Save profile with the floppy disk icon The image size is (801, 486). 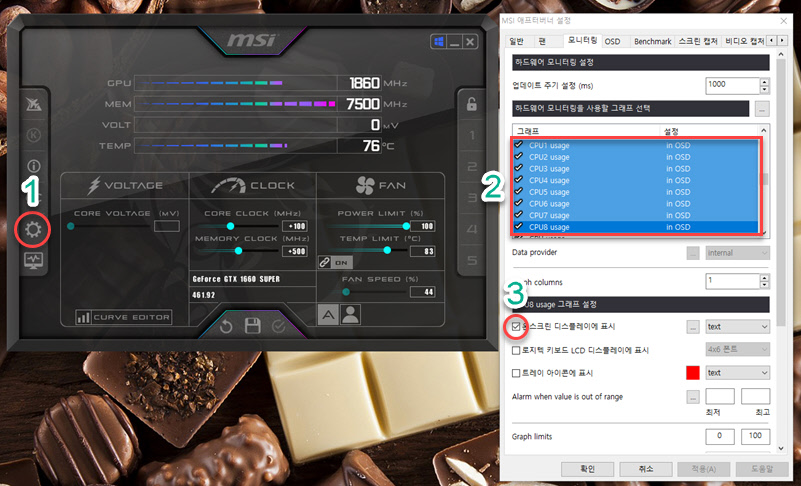252,326
